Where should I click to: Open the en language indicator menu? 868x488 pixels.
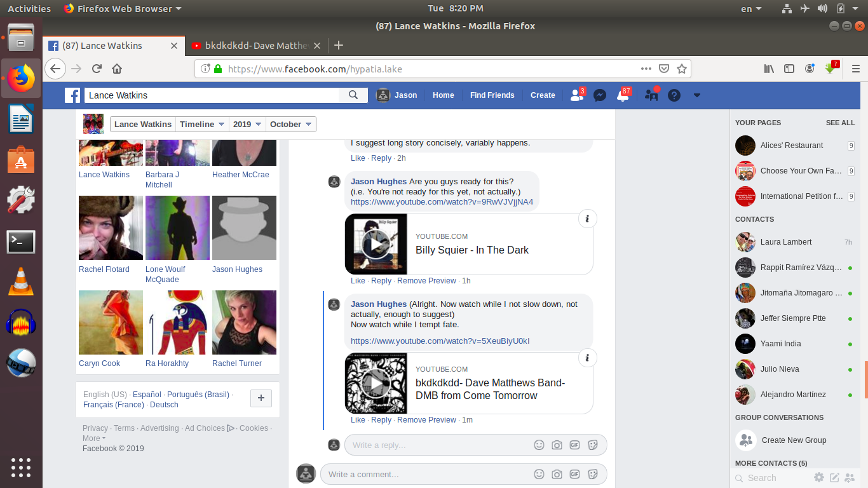[752, 9]
